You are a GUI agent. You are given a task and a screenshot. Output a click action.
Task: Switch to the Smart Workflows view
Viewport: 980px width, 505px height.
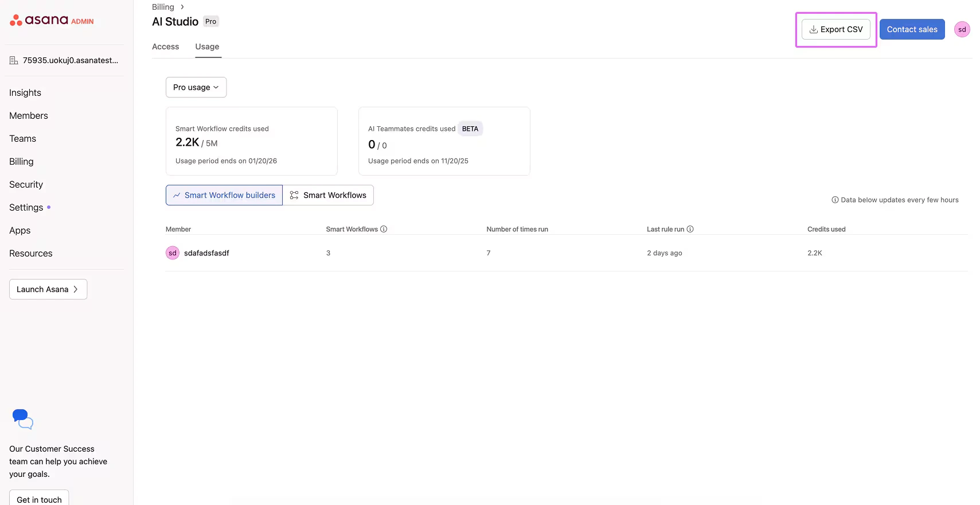coord(329,195)
